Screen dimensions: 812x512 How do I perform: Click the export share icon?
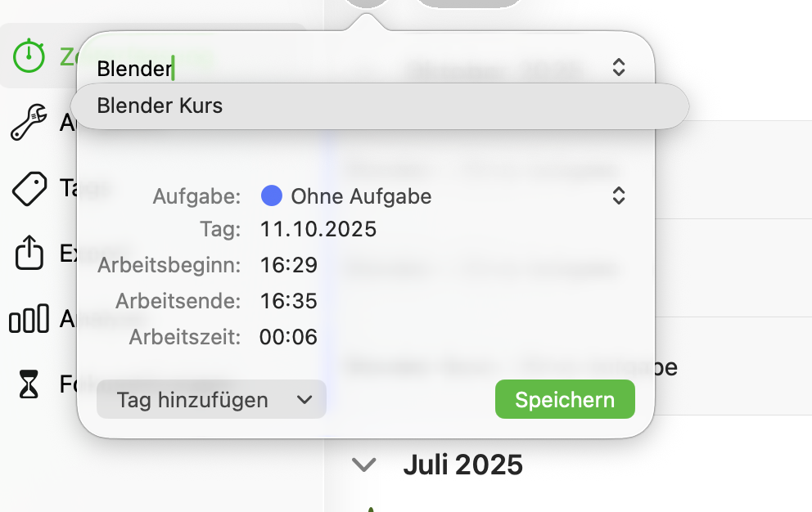29,254
